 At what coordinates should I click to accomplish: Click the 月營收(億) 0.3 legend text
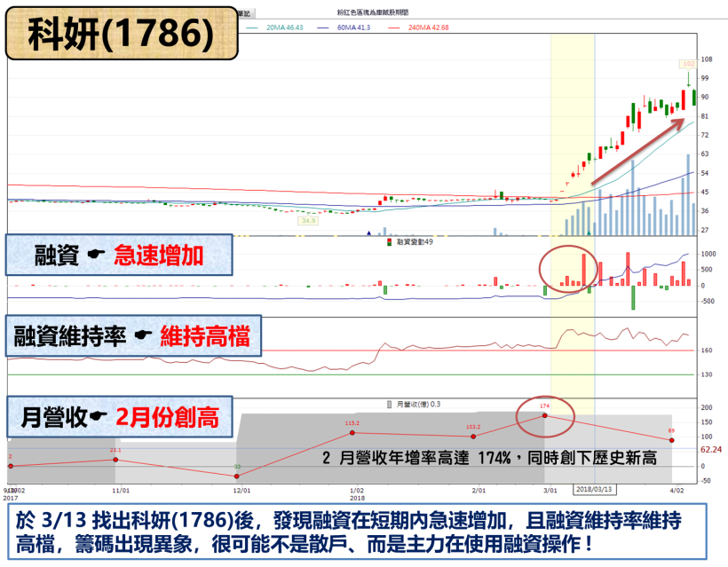click(x=418, y=404)
